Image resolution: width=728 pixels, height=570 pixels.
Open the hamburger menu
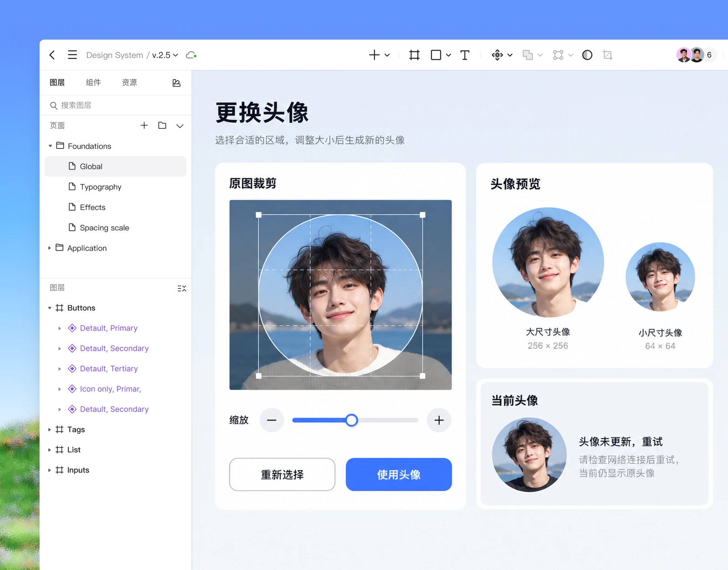pyautogui.click(x=72, y=55)
